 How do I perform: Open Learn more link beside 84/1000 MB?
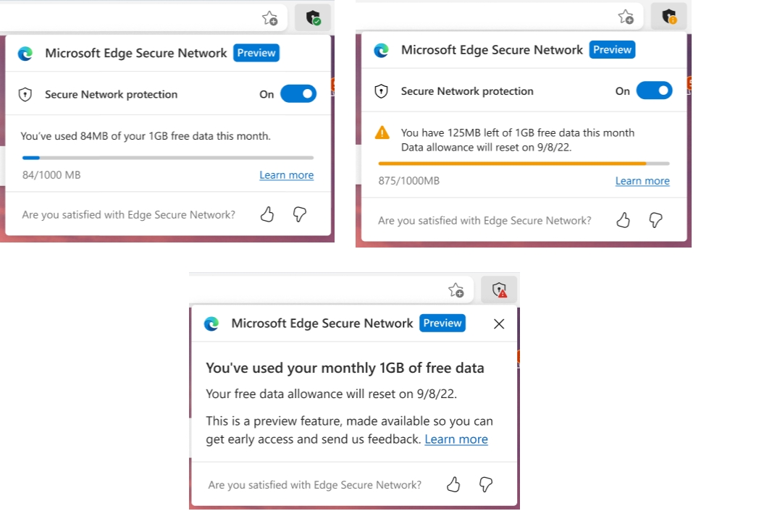click(287, 175)
